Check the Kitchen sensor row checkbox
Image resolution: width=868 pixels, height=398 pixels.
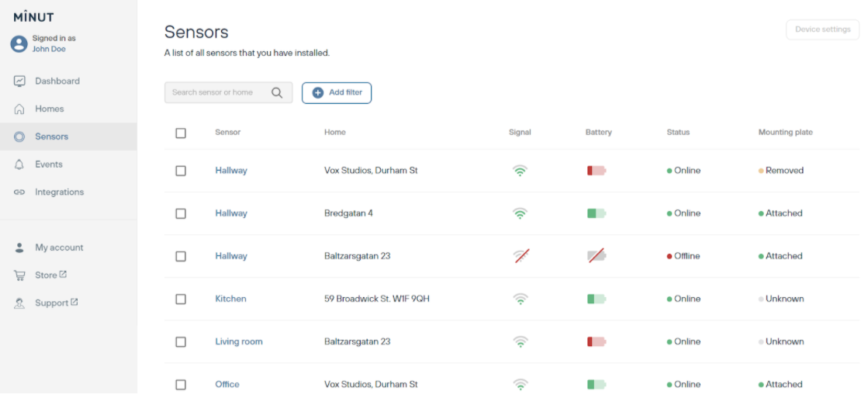[x=181, y=299]
